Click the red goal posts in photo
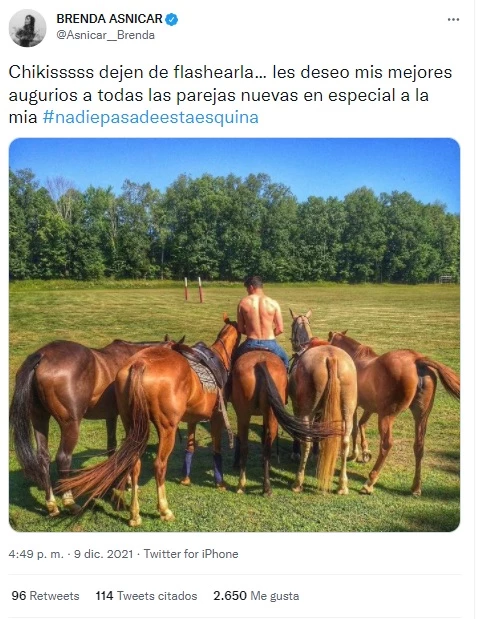 [x=193, y=289]
